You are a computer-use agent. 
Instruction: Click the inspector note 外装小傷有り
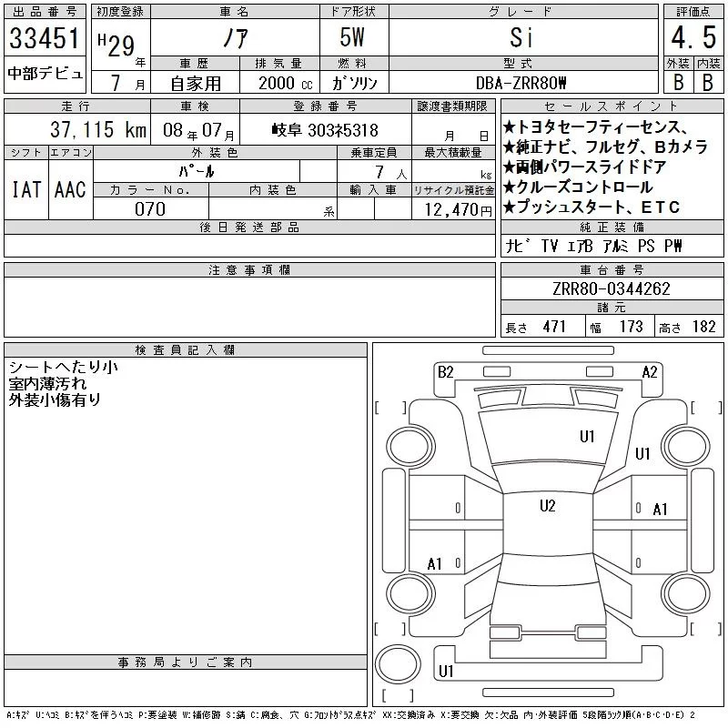[55, 399]
